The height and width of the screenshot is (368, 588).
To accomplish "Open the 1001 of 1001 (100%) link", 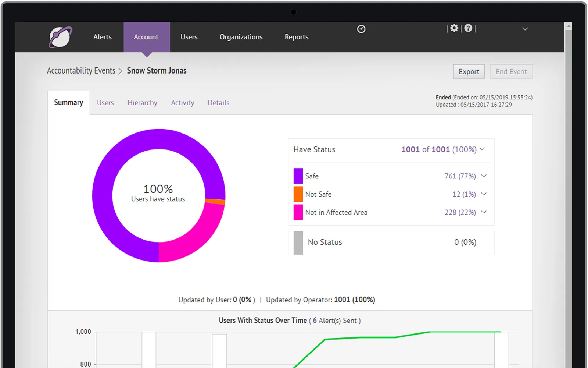I will pyautogui.click(x=439, y=149).
